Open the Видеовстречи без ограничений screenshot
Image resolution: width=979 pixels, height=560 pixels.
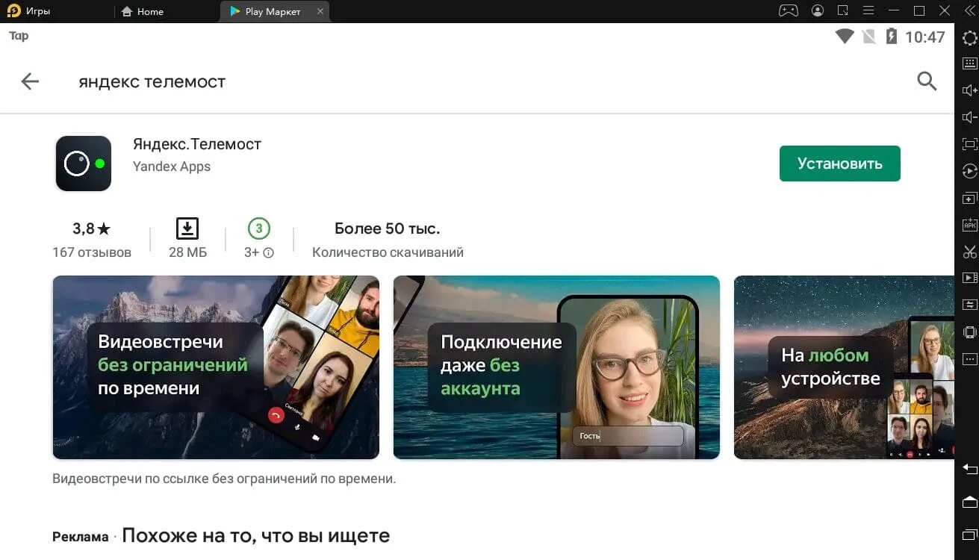[216, 367]
